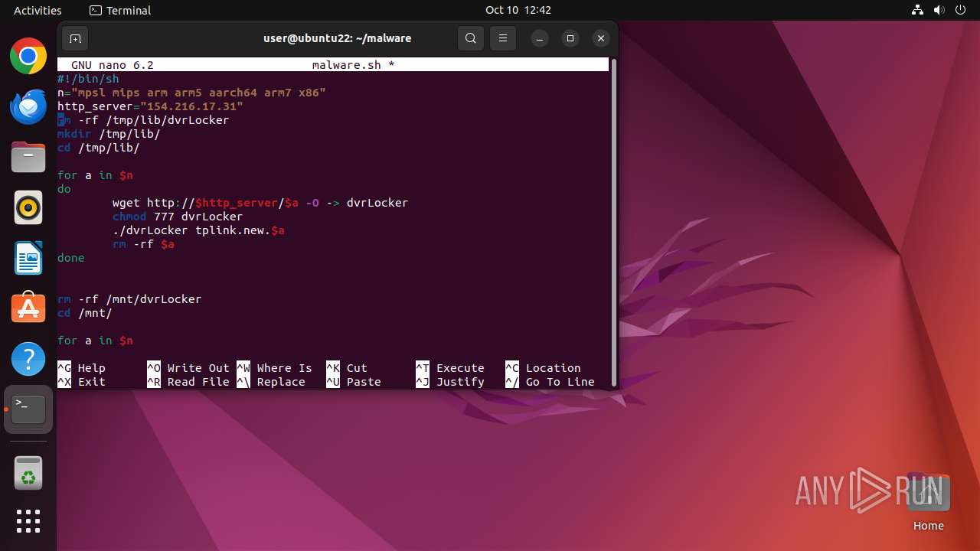The height and width of the screenshot is (551, 980).
Task: Close the terminal window
Action: coord(601,38)
